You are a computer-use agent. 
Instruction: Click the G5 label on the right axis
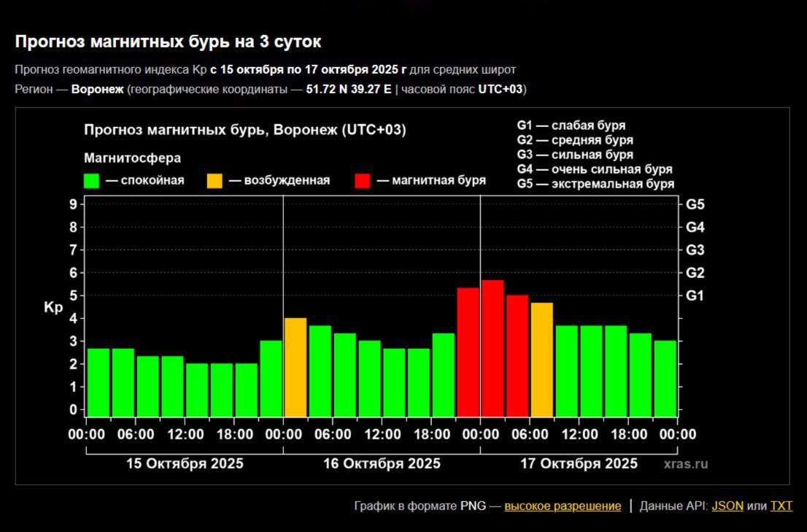[x=695, y=204]
